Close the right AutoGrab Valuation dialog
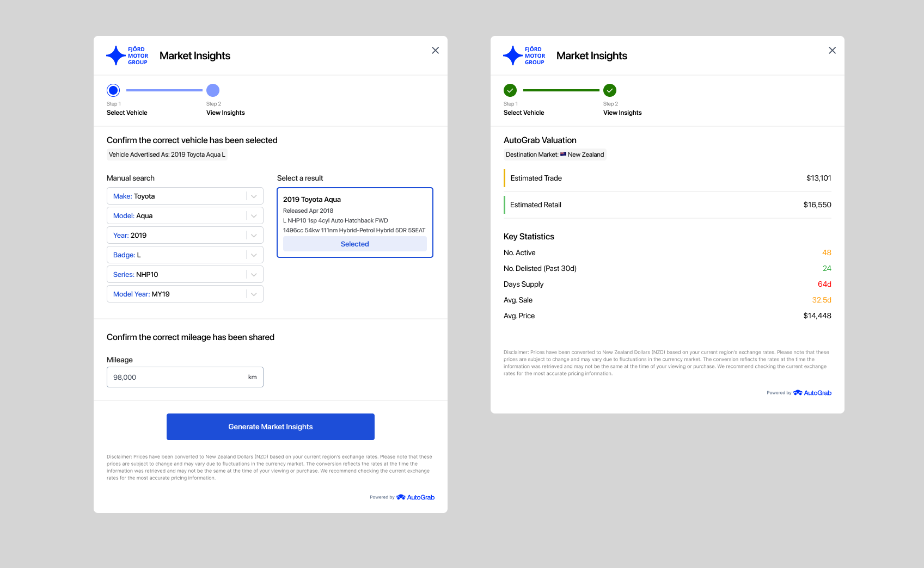Image resolution: width=924 pixels, height=568 pixels. [x=832, y=51]
